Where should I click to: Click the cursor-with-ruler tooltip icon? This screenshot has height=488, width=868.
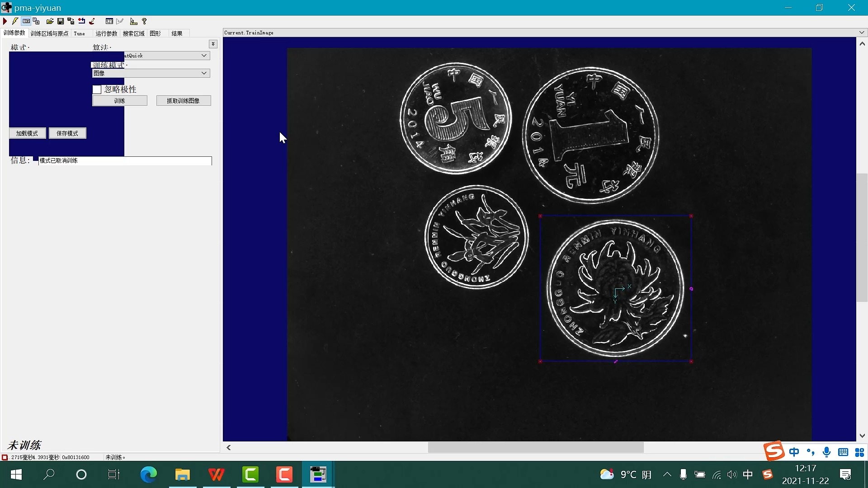(133, 21)
